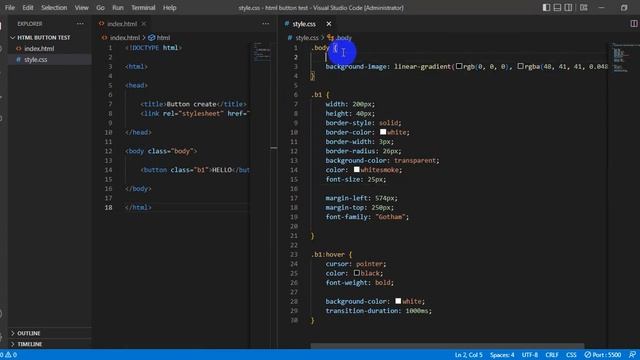
Task: Open more actions for the left editor group
Action: pos(266,24)
